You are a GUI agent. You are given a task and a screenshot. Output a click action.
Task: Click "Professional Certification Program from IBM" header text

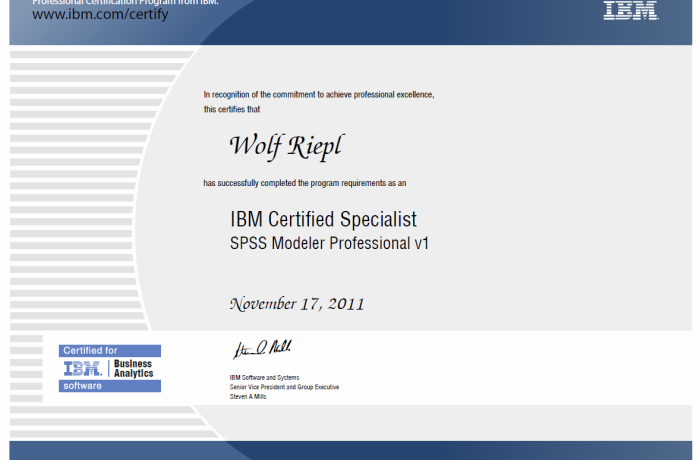[x=125, y=2]
